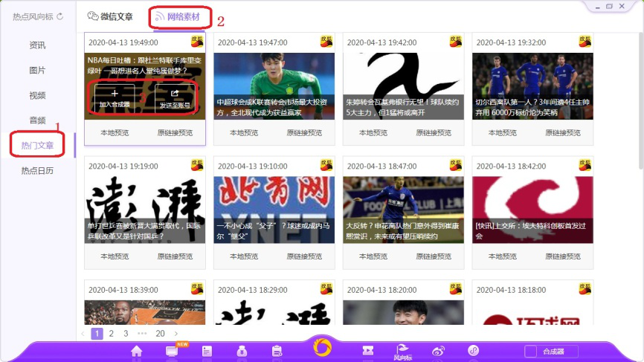Image resolution: width=644 pixels, height=362 pixels.
Task: Click the next page arrow in pagination
Action: (x=176, y=333)
